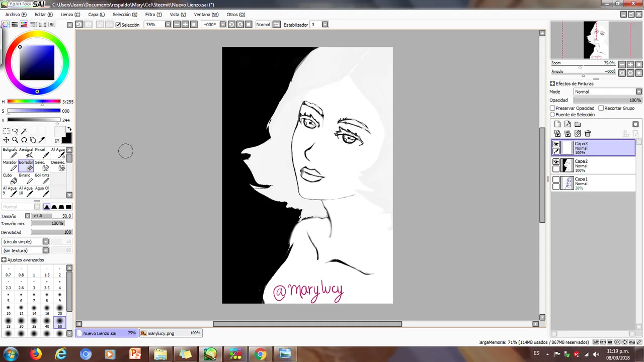Toggle the RGB sliders panel button
The image size is (644, 362).
(15, 24)
